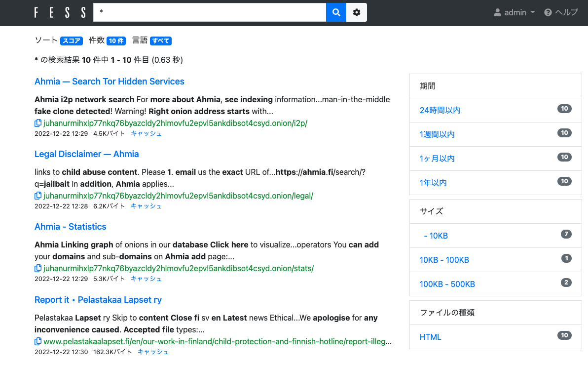Viewport: 588px width, 365px height.
Task: Open キャッシュ for the 6.2Kバイト result
Action: click(146, 206)
